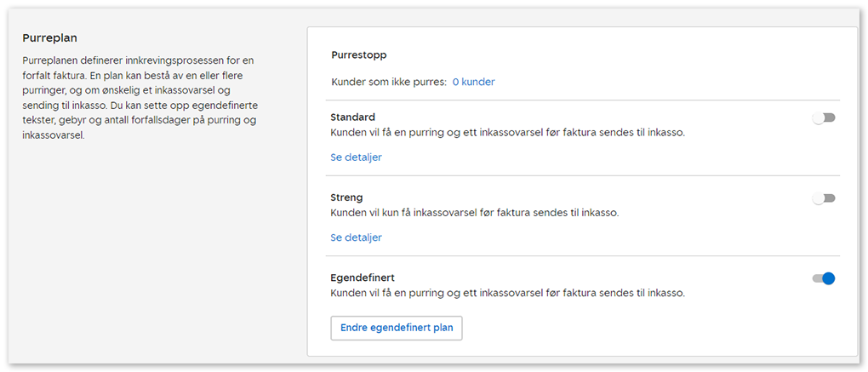The image size is (868, 372).
Task: Click the Purrestopp section heading
Action: [x=358, y=55]
